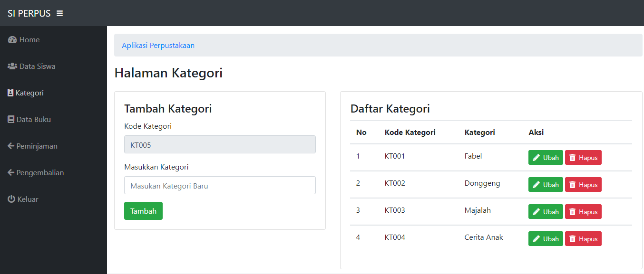Toggle the sidebar hamburger menu icon
This screenshot has width=644, height=274.
59,13
